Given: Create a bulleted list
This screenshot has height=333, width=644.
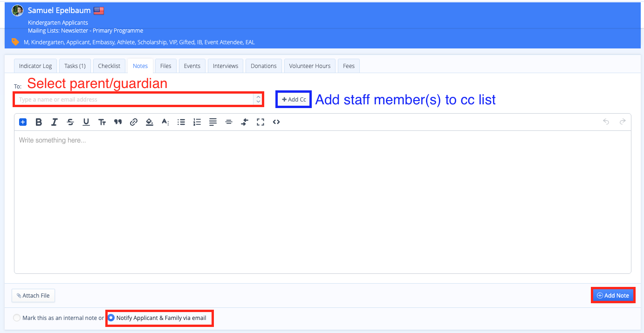Looking at the screenshot, I should pyautogui.click(x=181, y=122).
